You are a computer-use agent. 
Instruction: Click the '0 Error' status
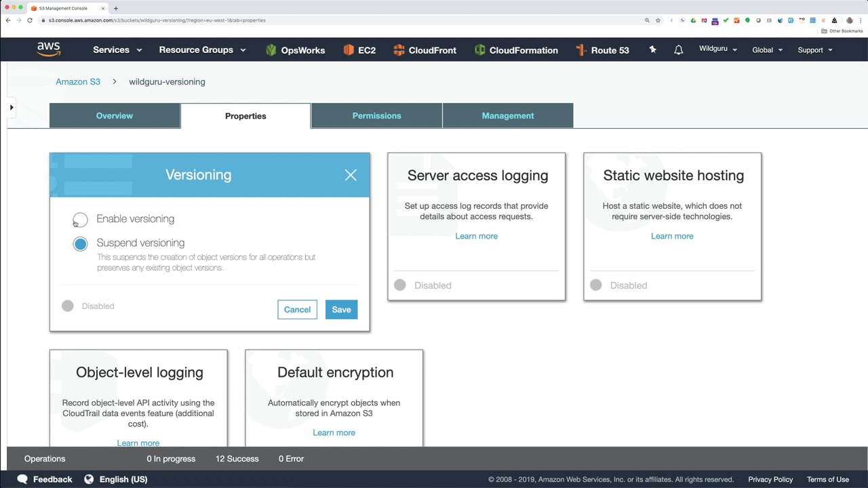291,459
